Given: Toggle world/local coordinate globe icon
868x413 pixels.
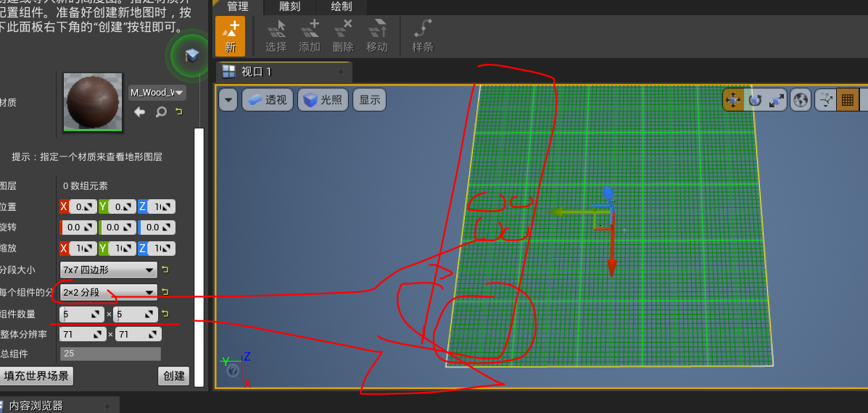Looking at the screenshot, I should click(801, 100).
